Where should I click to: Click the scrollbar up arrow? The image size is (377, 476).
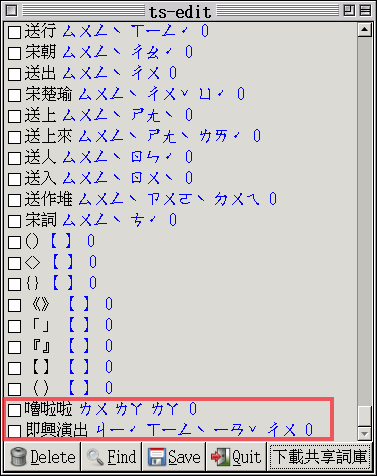[364, 30]
